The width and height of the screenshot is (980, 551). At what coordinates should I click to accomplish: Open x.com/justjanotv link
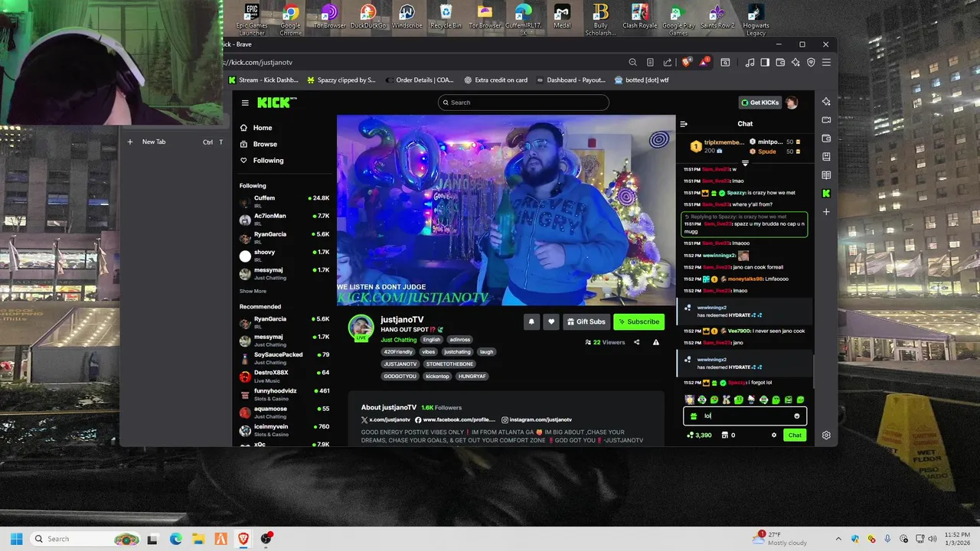[386, 420]
